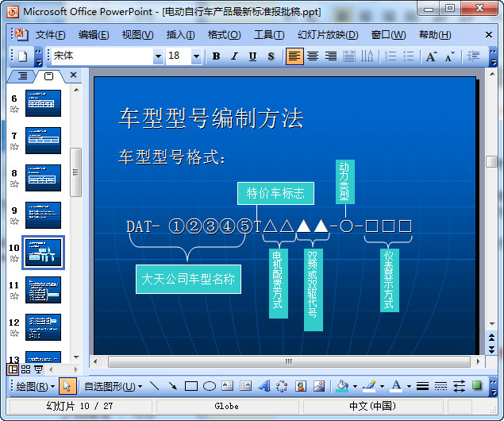
Task: Click the New document icon
Action: pos(22,56)
